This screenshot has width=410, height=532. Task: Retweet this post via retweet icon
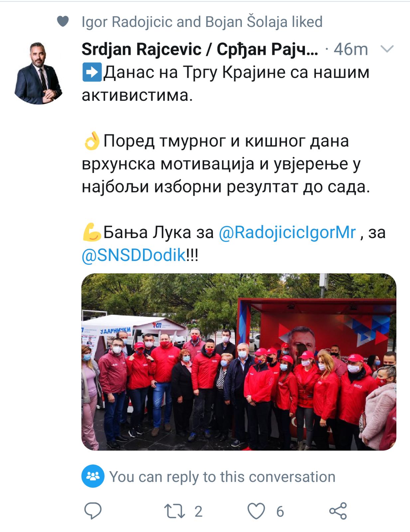coord(175,511)
